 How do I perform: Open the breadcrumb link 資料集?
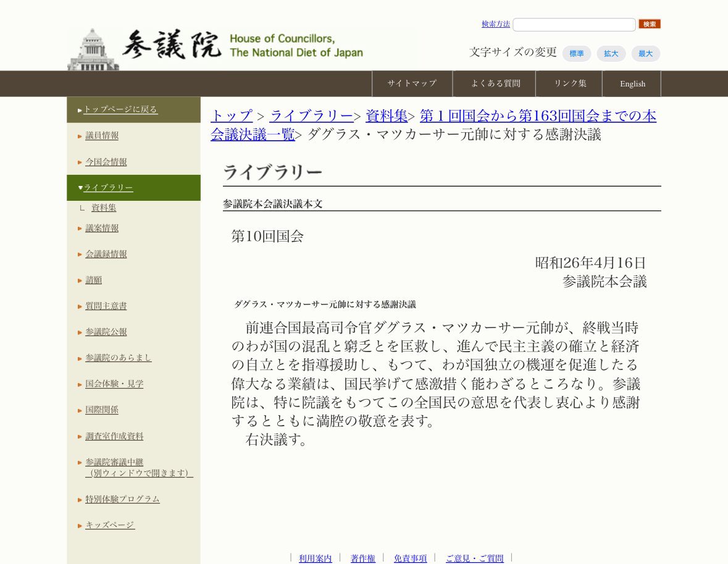(387, 116)
